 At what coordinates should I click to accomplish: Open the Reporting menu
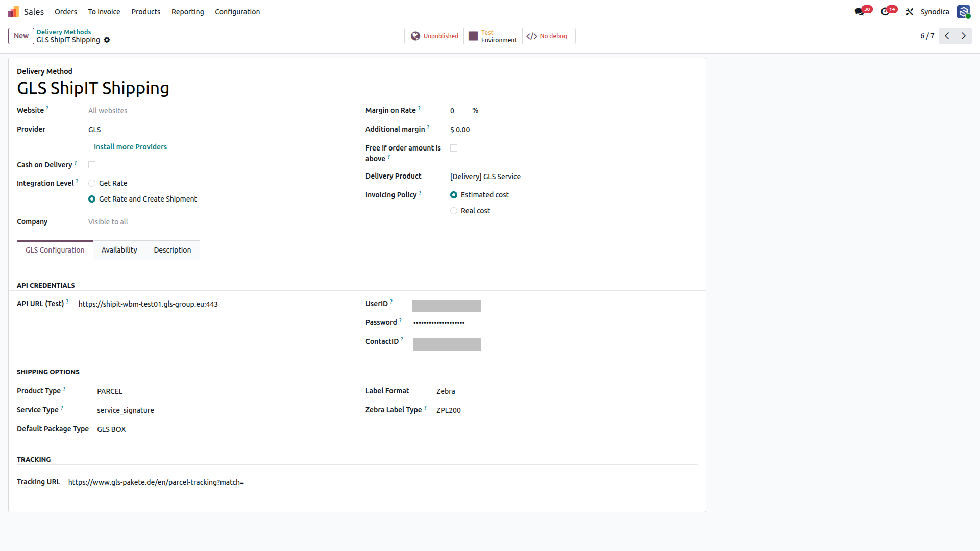(187, 11)
